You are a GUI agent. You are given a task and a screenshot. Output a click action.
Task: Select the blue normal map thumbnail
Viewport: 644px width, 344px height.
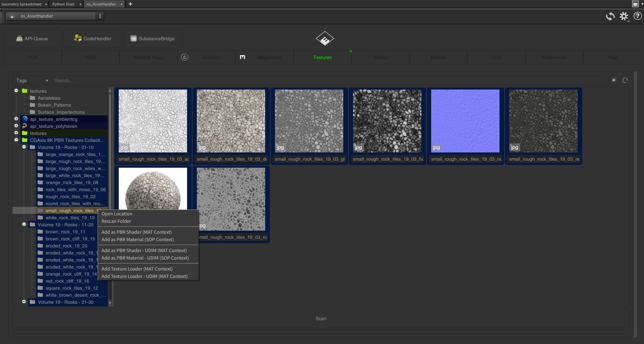pyautogui.click(x=465, y=121)
